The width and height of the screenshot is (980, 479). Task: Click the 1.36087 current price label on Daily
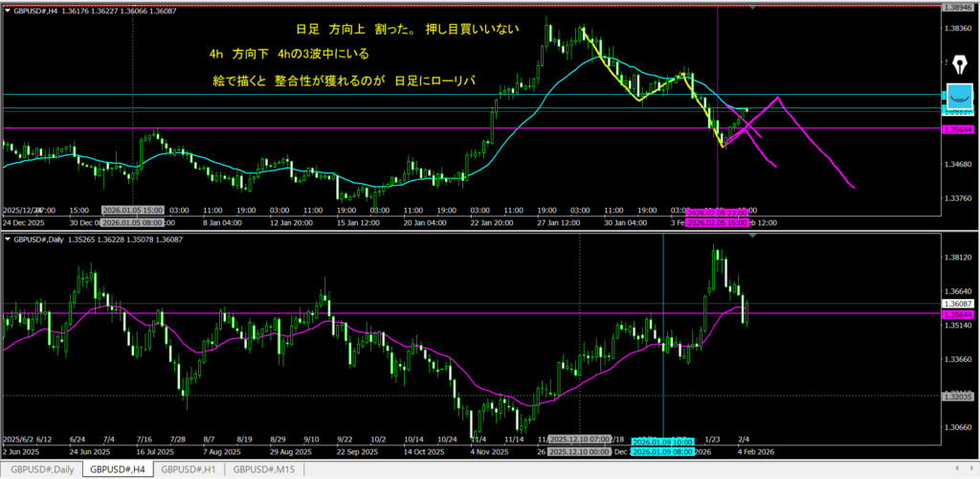pos(959,305)
